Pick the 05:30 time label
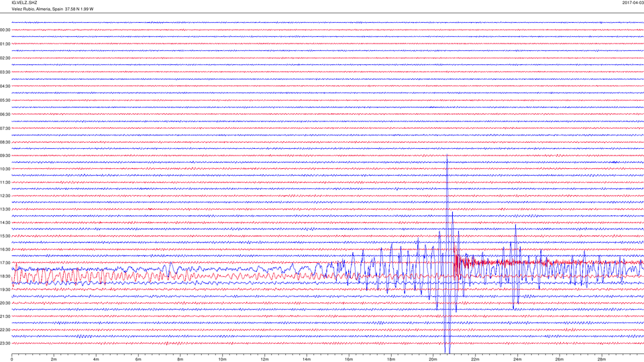The height and width of the screenshot is (362, 644). 5,100
